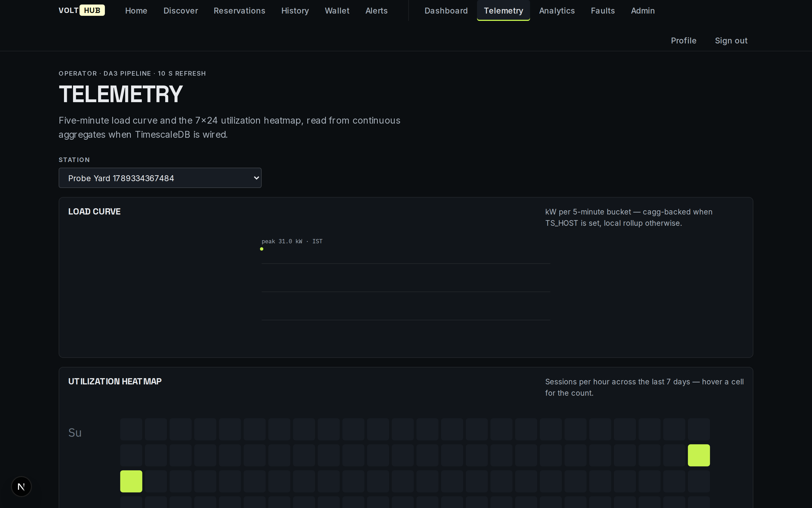Image resolution: width=812 pixels, height=508 pixels.
Task: Go to the Home page
Action: [136, 11]
